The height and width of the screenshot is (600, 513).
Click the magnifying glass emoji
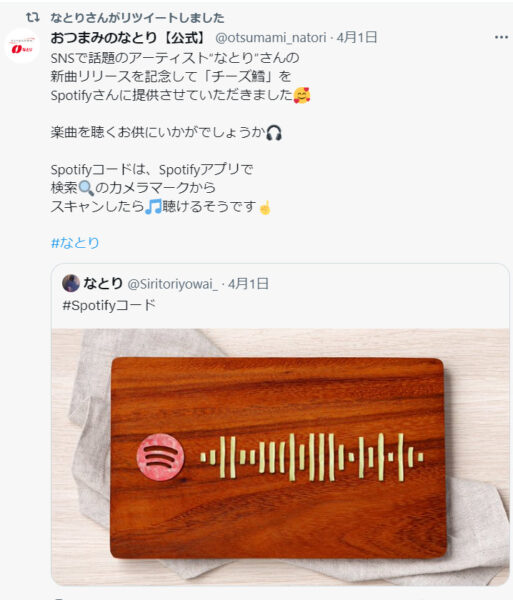[86, 188]
